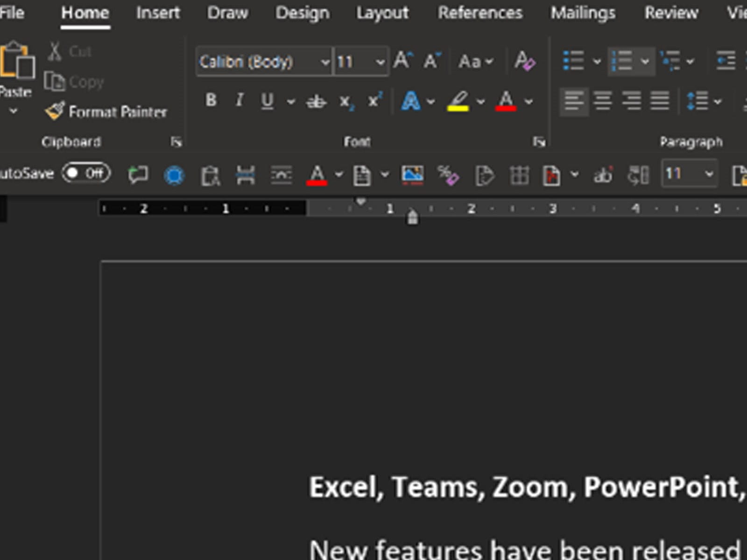
Task: Open the References tab
Action: point(479,13)
